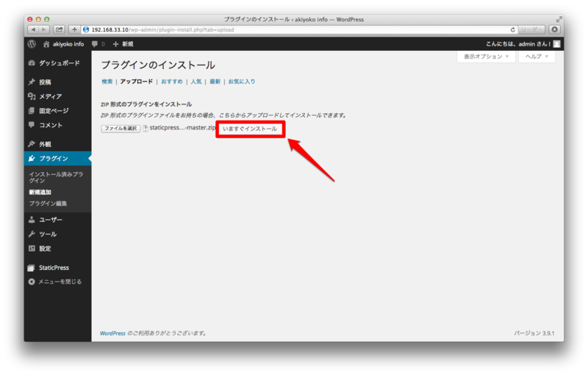Click the メディア media icon
The width and height of the screenshot is (588, 375).
click(32, 96)
